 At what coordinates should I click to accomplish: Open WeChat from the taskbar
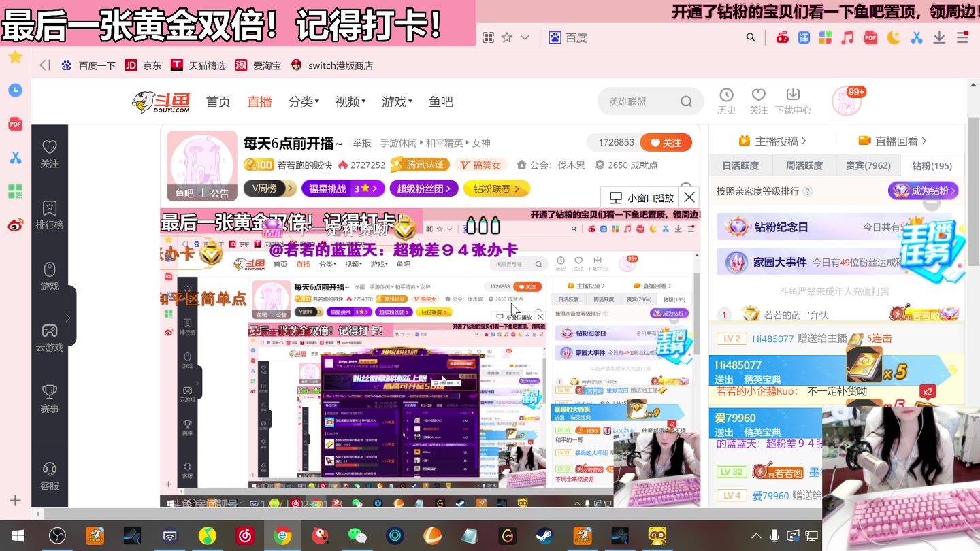click(x=358, y=535)
